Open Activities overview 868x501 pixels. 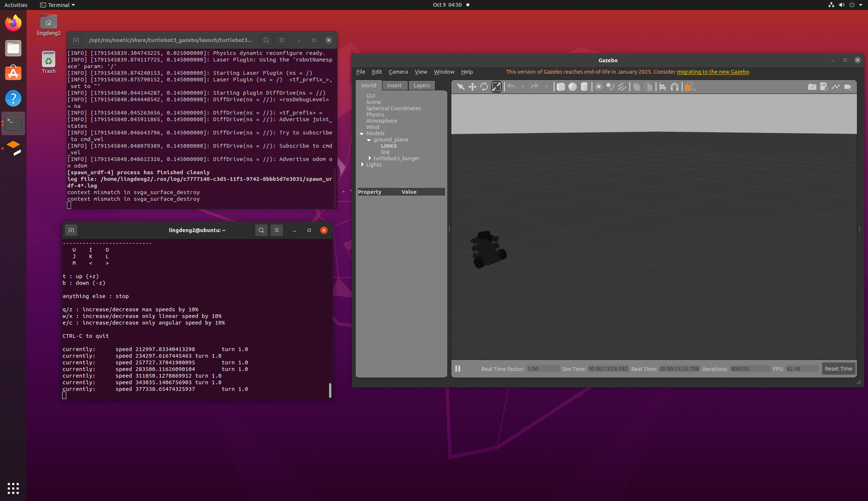16,5
